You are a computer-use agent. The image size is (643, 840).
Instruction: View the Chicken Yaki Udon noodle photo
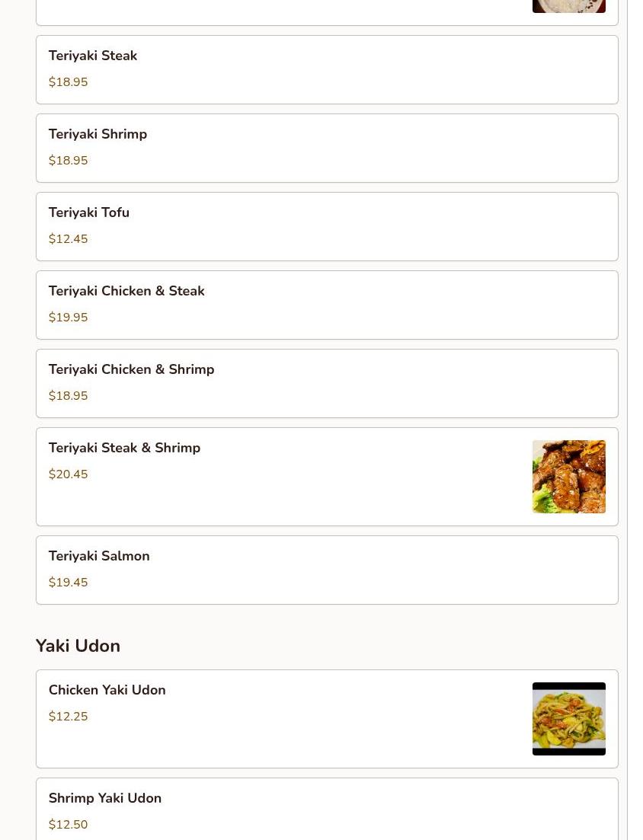coord(569,719)
